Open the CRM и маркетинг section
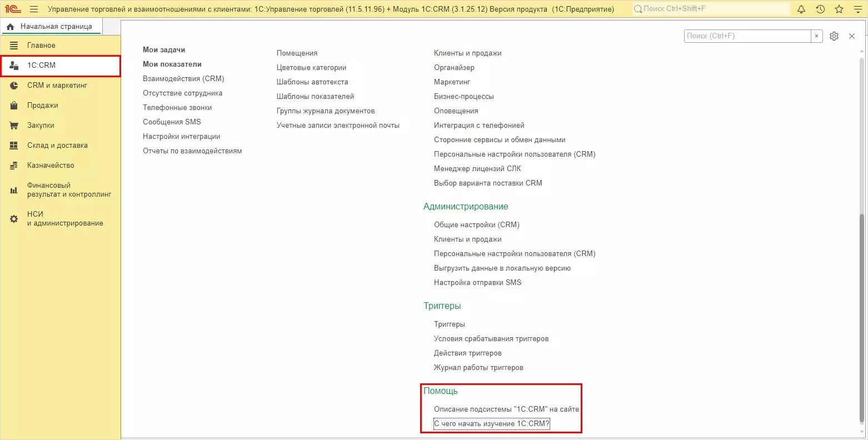868x440 pixels. 61,86
